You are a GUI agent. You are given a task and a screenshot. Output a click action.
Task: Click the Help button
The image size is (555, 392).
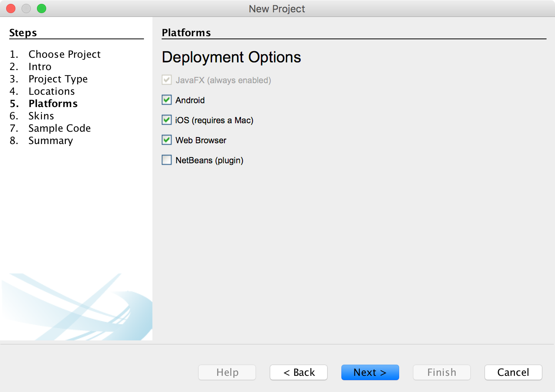227,372
